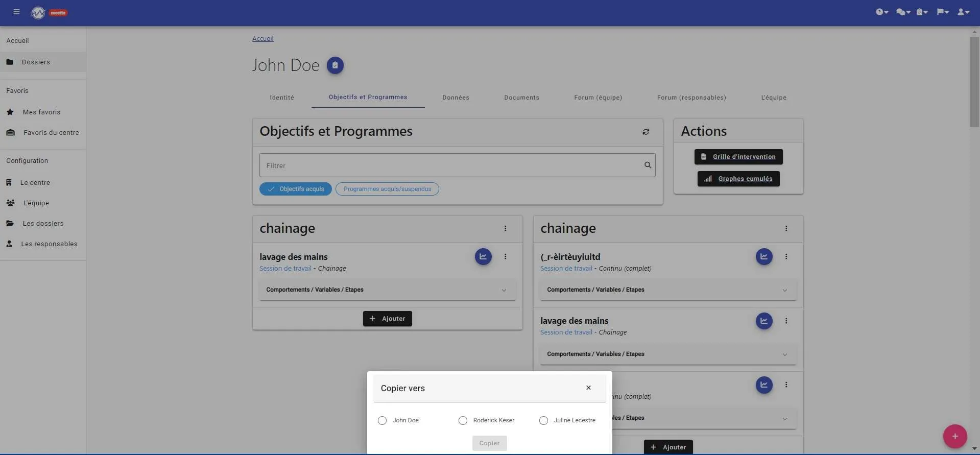Expand Comportements / Variables / Etapes under (_r-èirtèuyiuitd

[x=668, y=290]
